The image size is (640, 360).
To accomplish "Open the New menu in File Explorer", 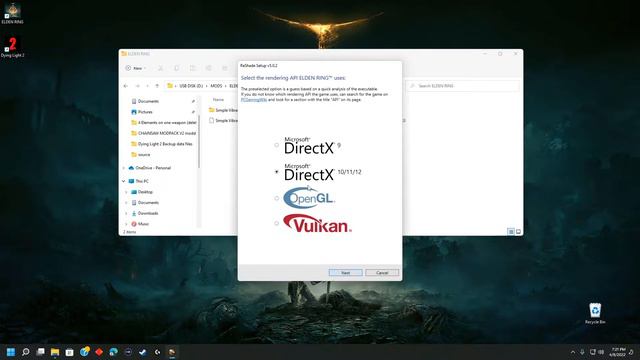I will point(136,68).
